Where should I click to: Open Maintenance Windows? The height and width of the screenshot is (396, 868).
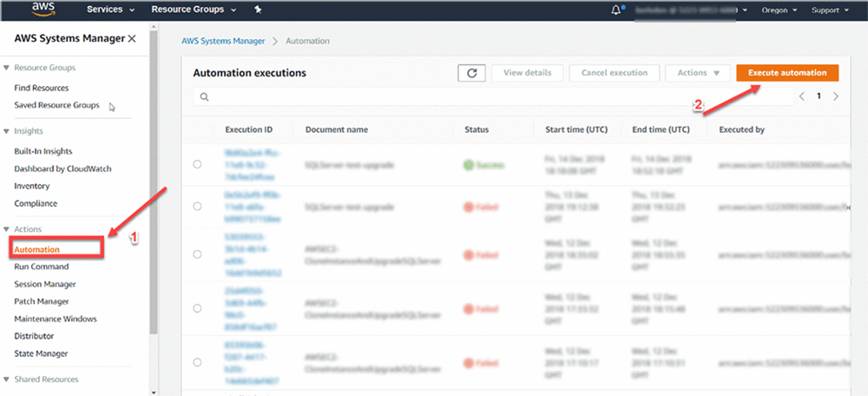[x=56, y=319]
